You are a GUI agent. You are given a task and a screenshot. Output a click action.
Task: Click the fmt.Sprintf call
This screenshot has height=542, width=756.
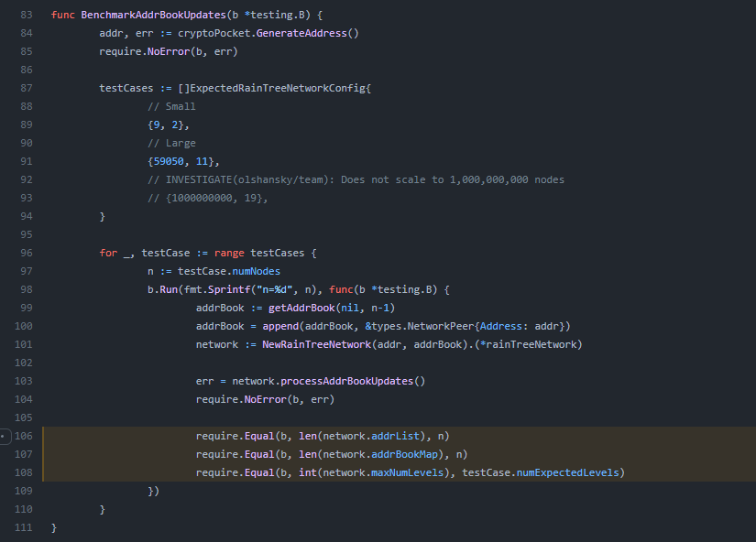click(x=217, y=289)
